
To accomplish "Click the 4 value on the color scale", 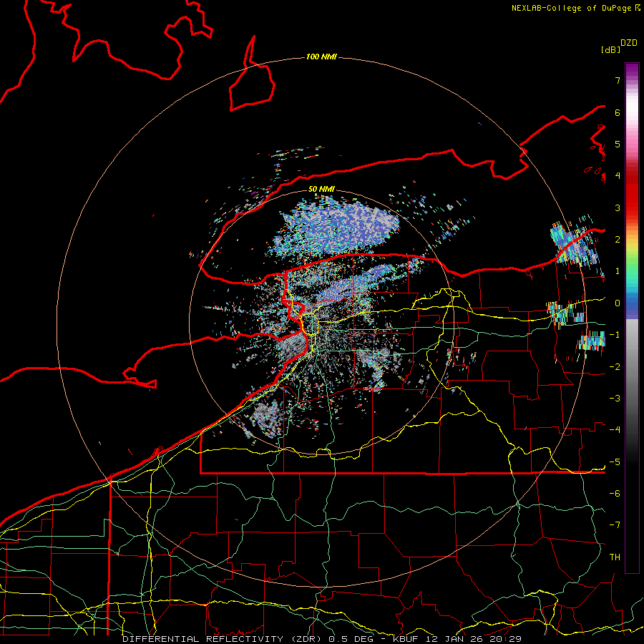I will point(618,176).
